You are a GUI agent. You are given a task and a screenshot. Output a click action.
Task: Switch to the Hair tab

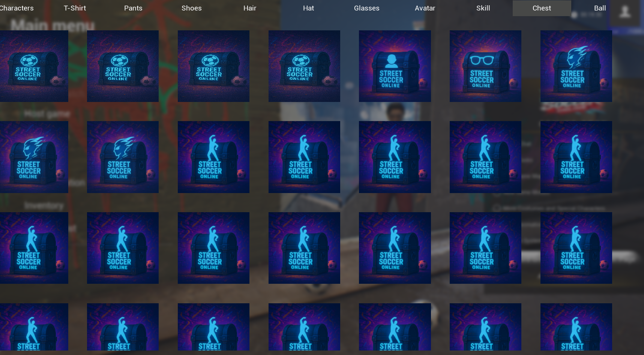click(x=250, y=8)
